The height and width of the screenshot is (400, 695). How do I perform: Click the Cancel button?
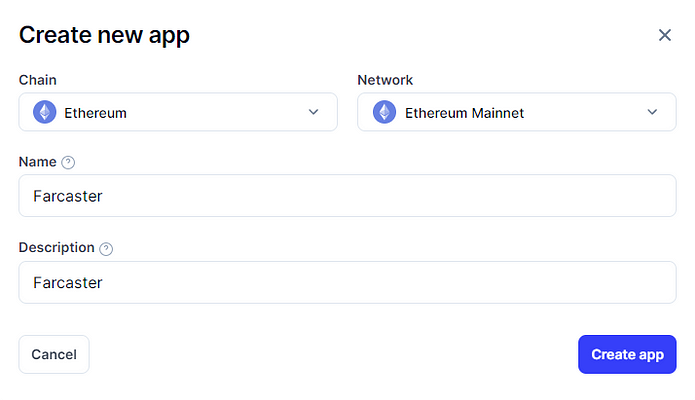[54, 354]
